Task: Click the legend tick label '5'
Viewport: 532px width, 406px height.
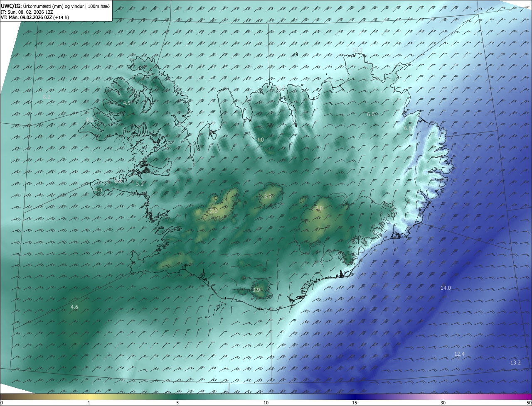Action: coord(177,403)
